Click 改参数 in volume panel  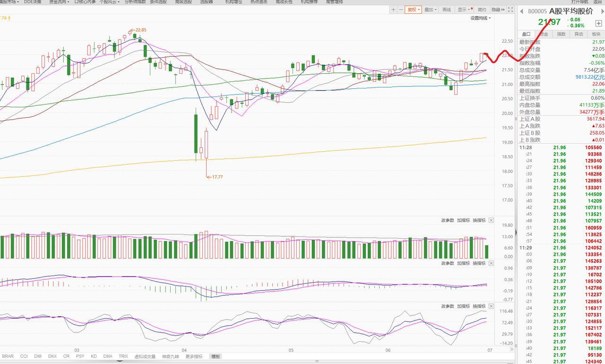pos(448,220)
